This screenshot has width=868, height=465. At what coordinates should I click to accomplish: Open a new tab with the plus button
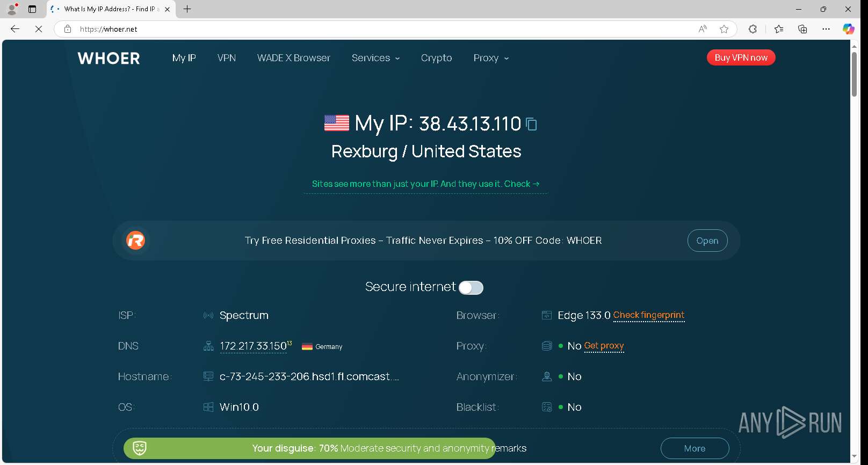point(187,9)
